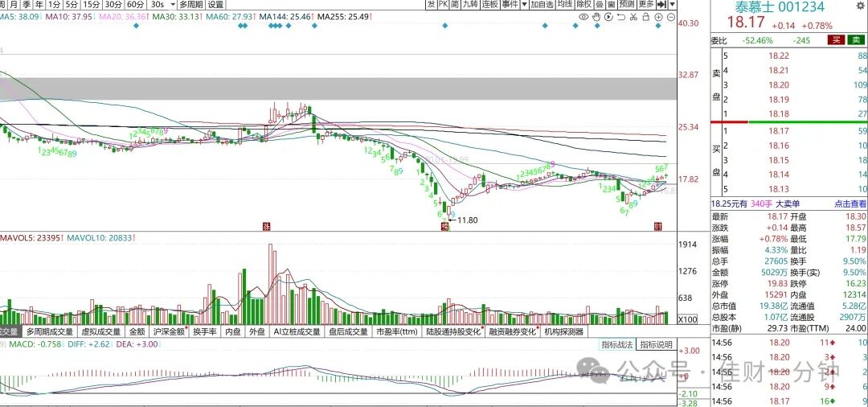Open the 机构探测器 tab
This screenshot has height=407, width=868.
(563, 331)
